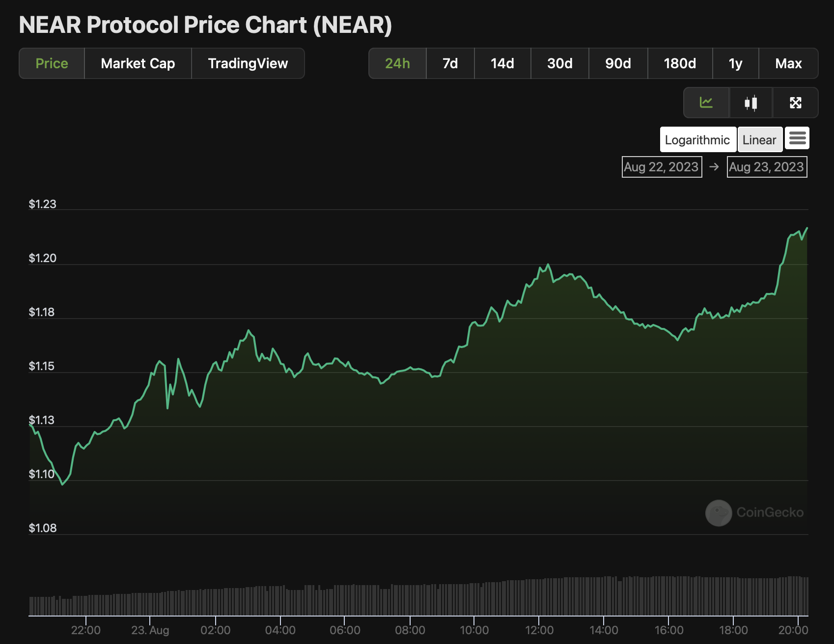Choose the 30d time range
Image resolution: width=834 pixels, height=644 pixels.
560,63
